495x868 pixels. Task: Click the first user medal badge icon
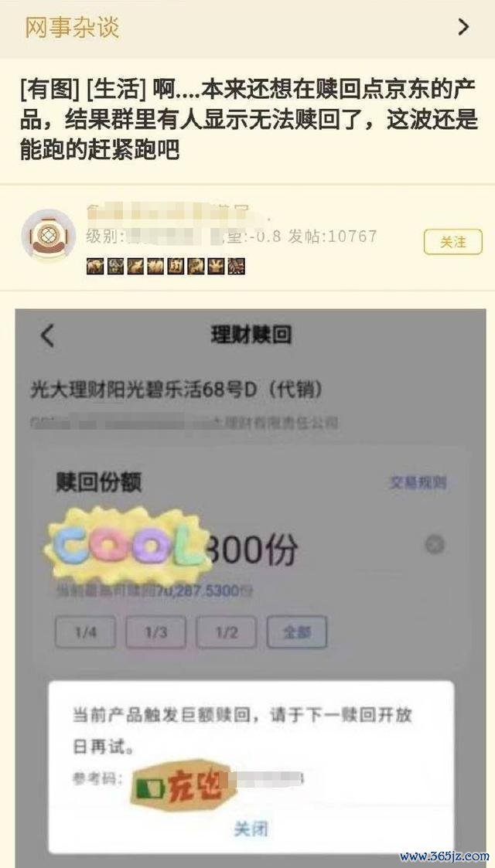pyautogui.click(x=95, y=267)
